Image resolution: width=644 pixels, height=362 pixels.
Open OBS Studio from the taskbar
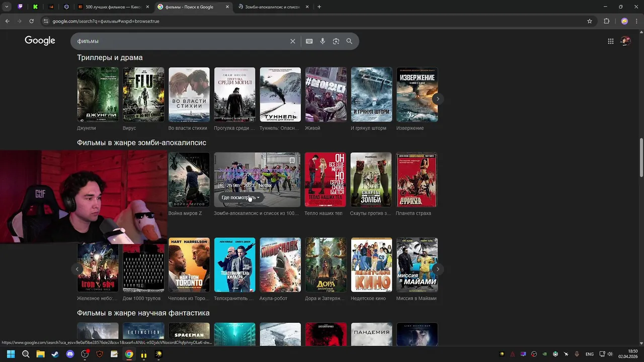[x=85, y=354]
